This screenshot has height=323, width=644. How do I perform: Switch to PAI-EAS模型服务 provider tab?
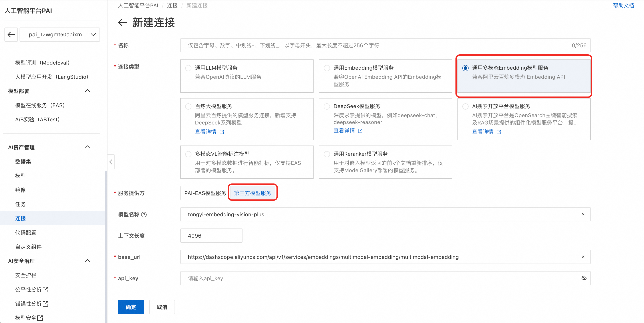click(205, 193)
